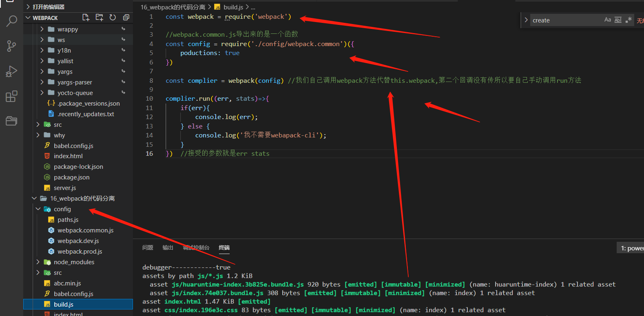The height and width of the screenshot is (316, 644).
Task: Open webpack.prod.js file
Action: [80, 251]
